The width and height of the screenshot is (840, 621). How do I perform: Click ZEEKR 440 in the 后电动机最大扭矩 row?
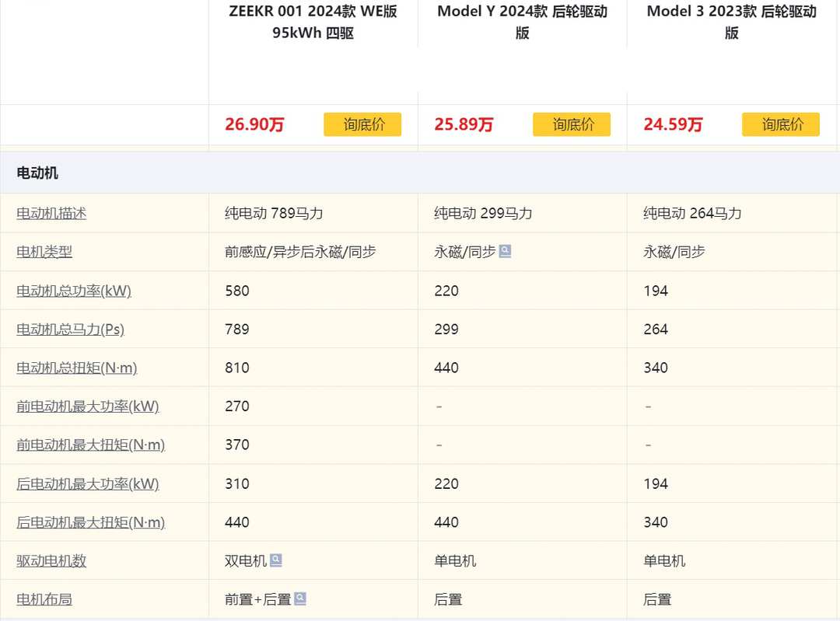237,522
